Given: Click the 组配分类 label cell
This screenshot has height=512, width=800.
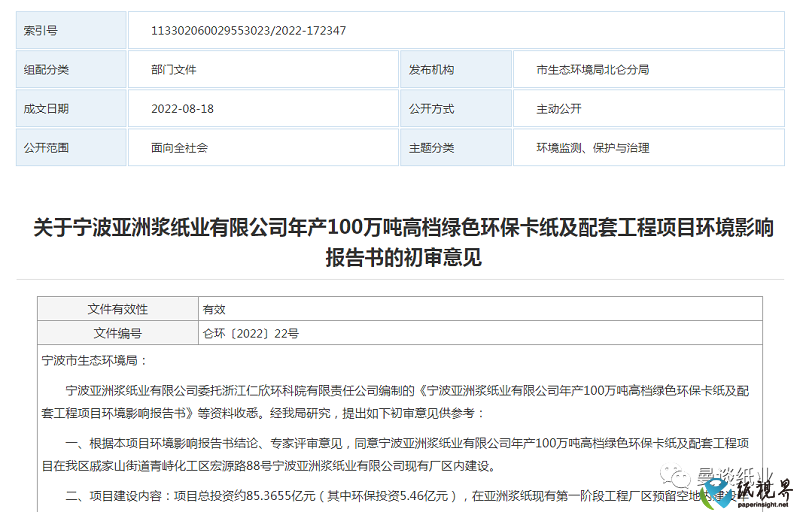Looking at the screenshot, I should pyautogui.click(x=71, y=69).
